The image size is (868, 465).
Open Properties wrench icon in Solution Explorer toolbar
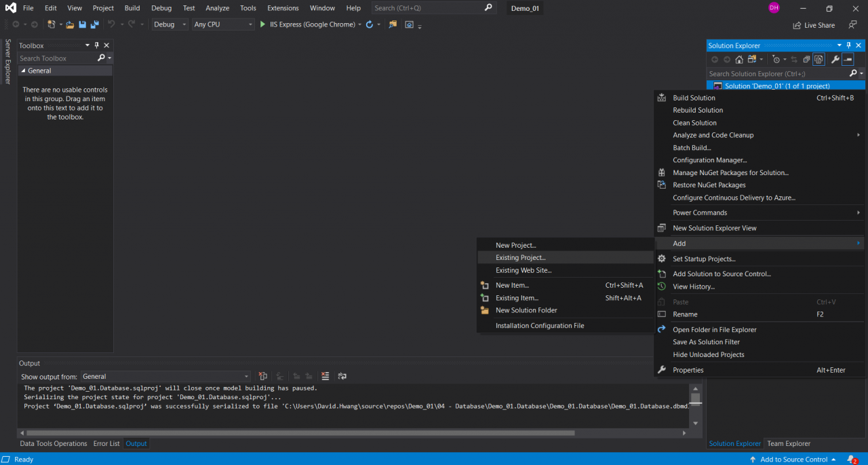pyautogui.click(x=835, y=60)
